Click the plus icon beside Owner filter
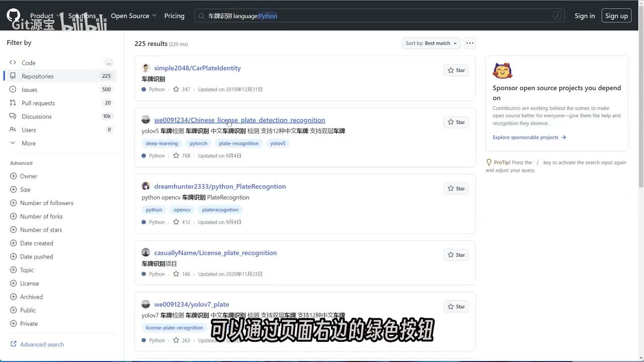The image size is (644, 362). [14, 176]
